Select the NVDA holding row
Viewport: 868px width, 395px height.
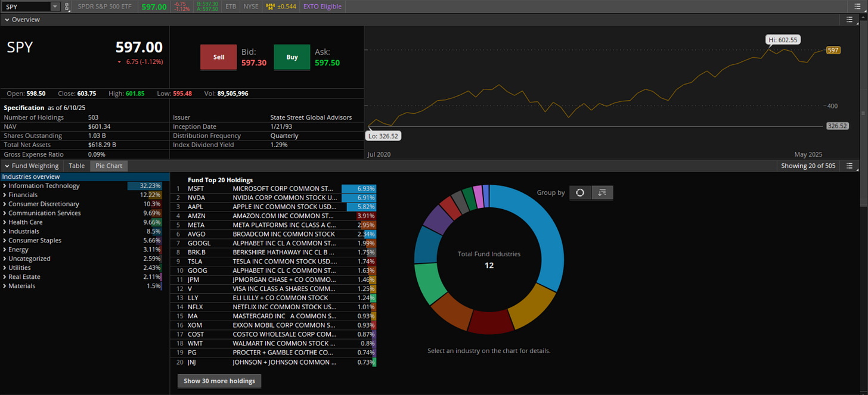[274, 198]
